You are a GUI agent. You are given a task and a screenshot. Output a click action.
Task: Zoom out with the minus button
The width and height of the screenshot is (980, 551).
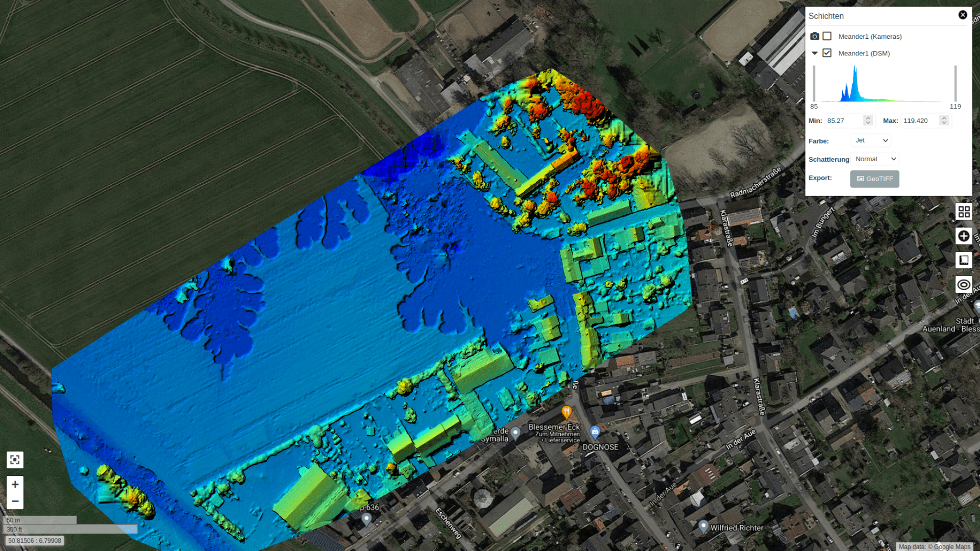tap(15, 501)
